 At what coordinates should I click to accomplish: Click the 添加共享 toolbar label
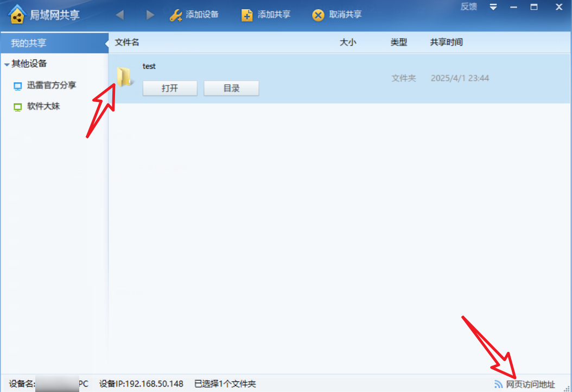pyautogui.click(x=274, y=15)
